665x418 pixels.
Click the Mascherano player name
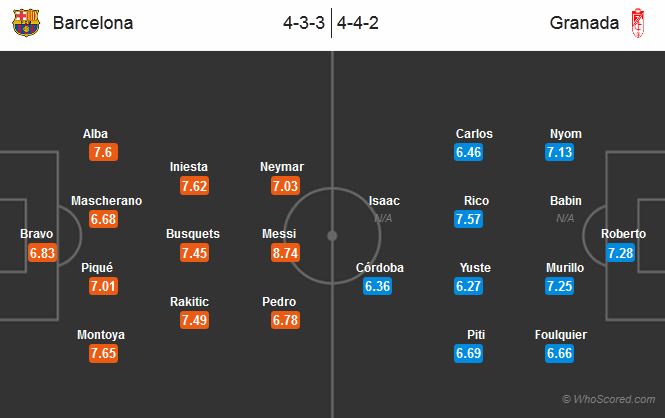[x=106, y=201]
